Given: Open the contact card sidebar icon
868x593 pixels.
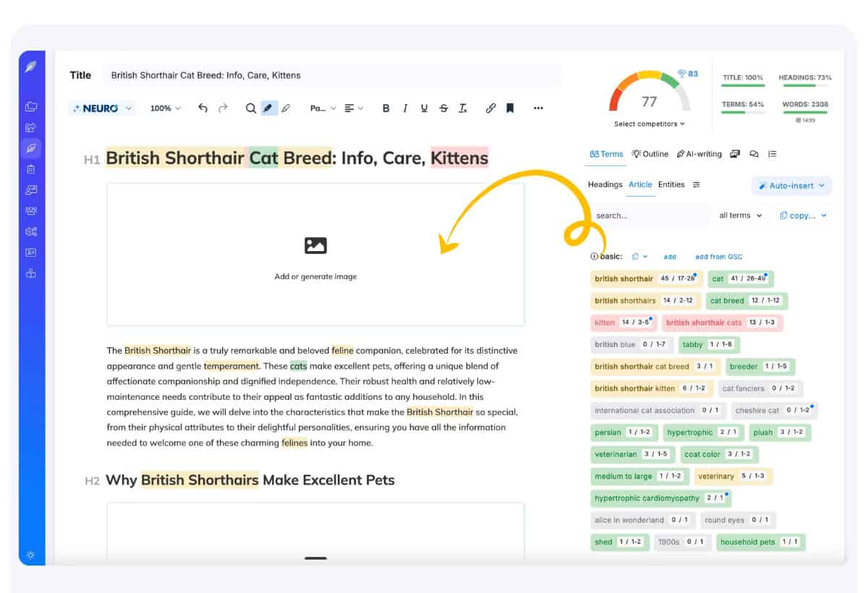Looking at the screenshot, I should point(30,253).
